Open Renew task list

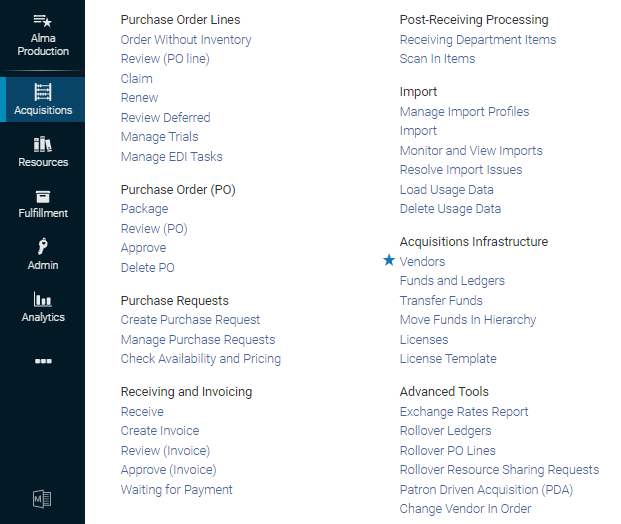coord(139,98)
